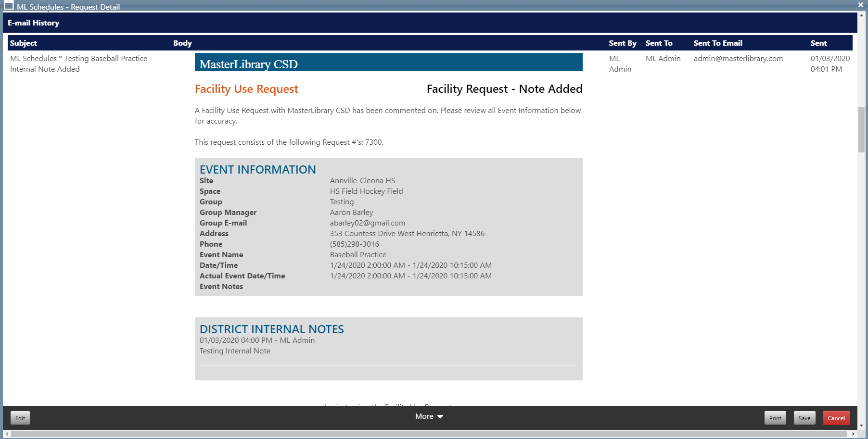This screenshot has height=439, width=868.
Task: Click the scrollbar up arrow
Action: tap(861, 15)
